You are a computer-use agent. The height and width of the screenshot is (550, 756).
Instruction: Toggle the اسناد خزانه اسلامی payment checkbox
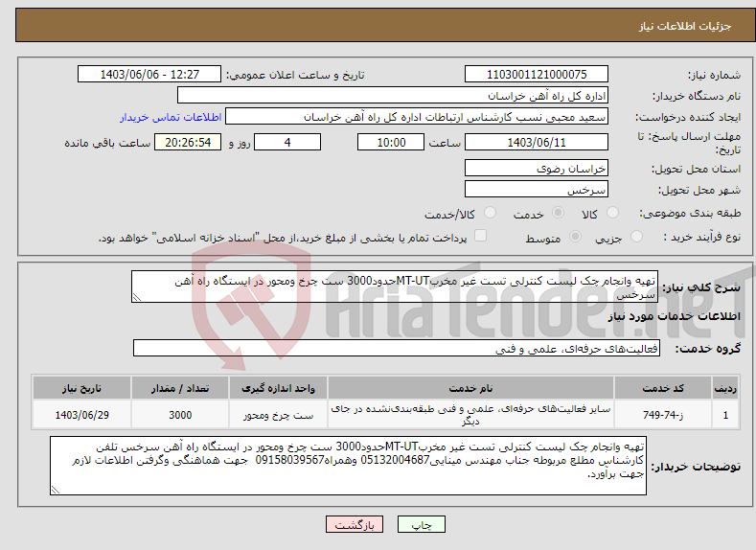(480, 235)
